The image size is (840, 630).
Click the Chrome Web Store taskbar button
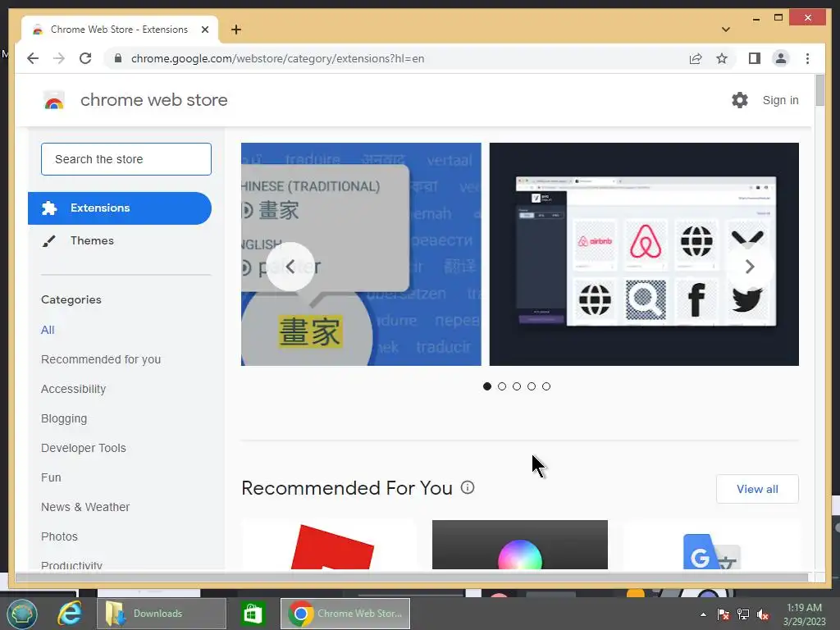click(x=345, y=614)
